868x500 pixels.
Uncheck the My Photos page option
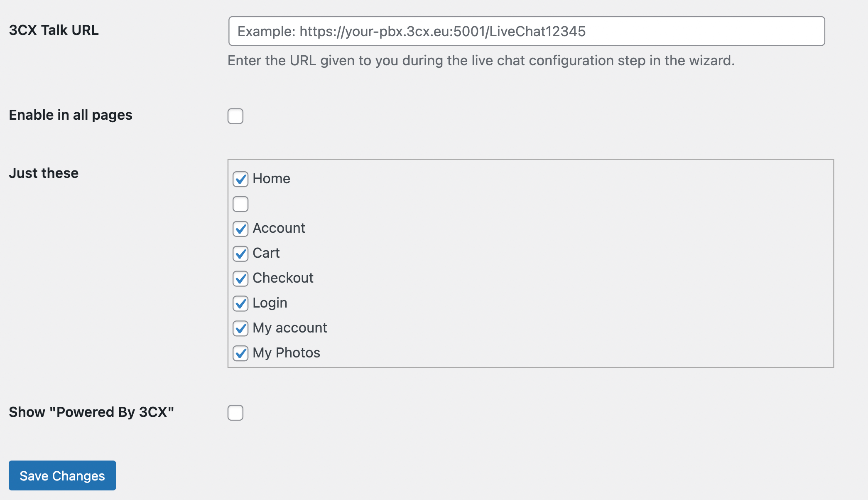click(x=240, y=352)
